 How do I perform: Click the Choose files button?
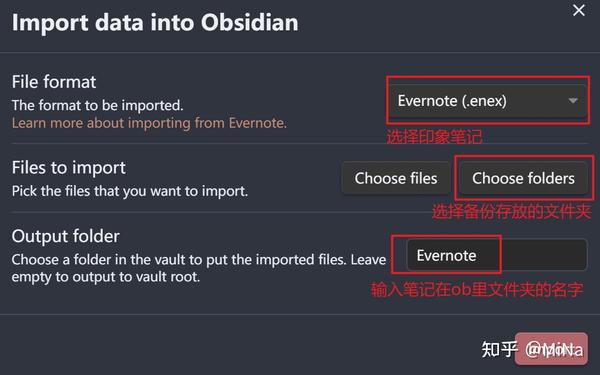pos(396,178)
